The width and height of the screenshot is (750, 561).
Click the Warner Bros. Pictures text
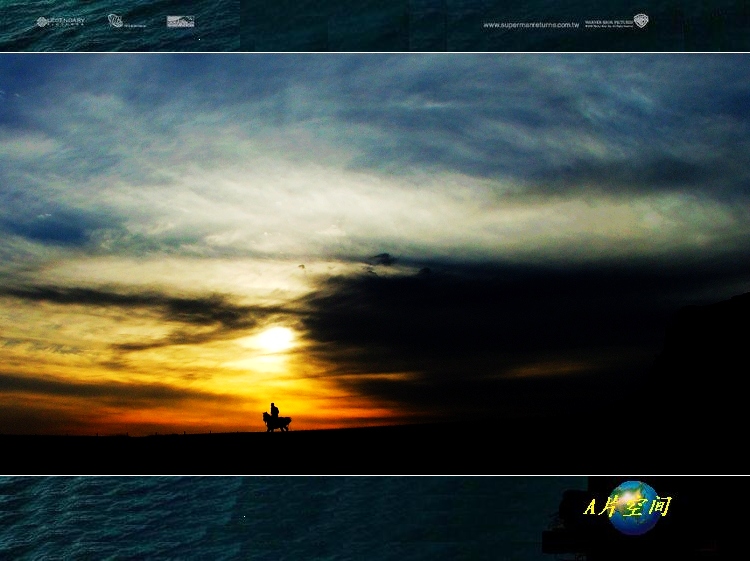[609, 23]
